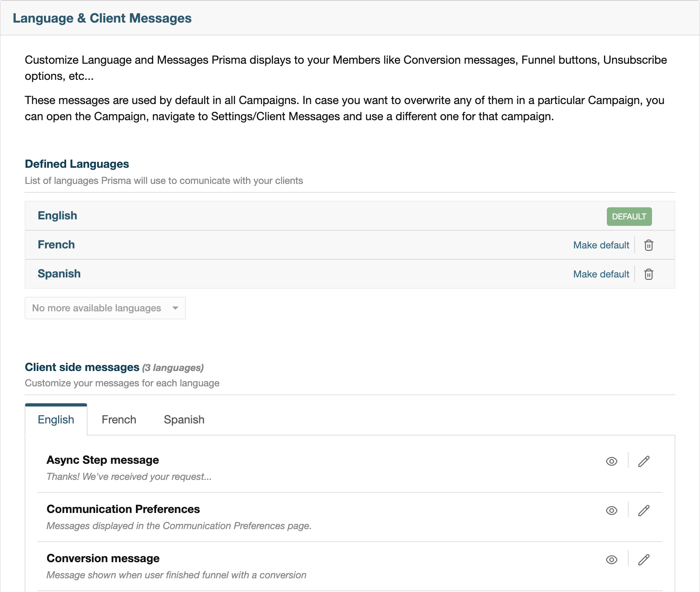Click the '(3 languages)' count label
700x592 pixels.
pos(173,368)
